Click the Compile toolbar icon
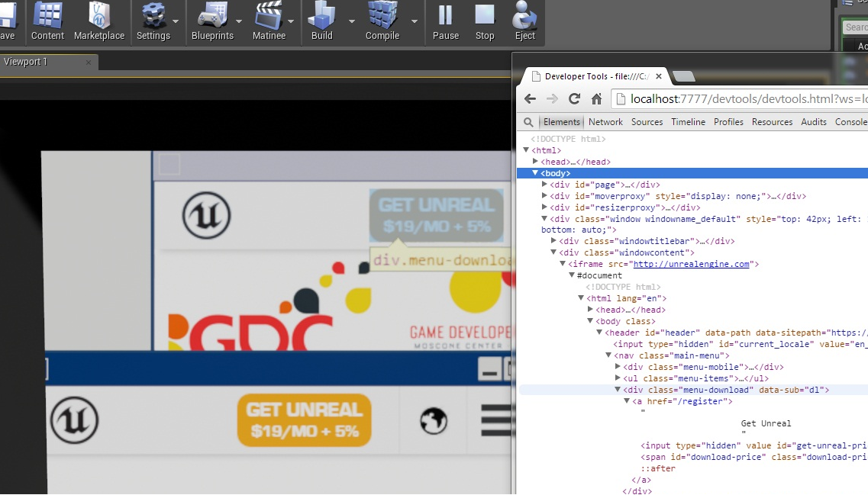 [x=382, y=21]
